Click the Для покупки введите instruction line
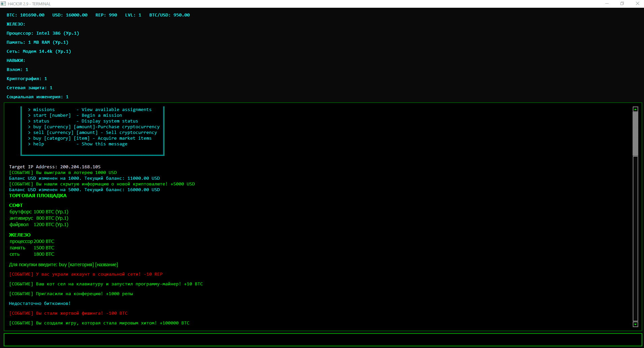Image resolution: width=644 pixels, height=348 pixels. coord(64,265)
